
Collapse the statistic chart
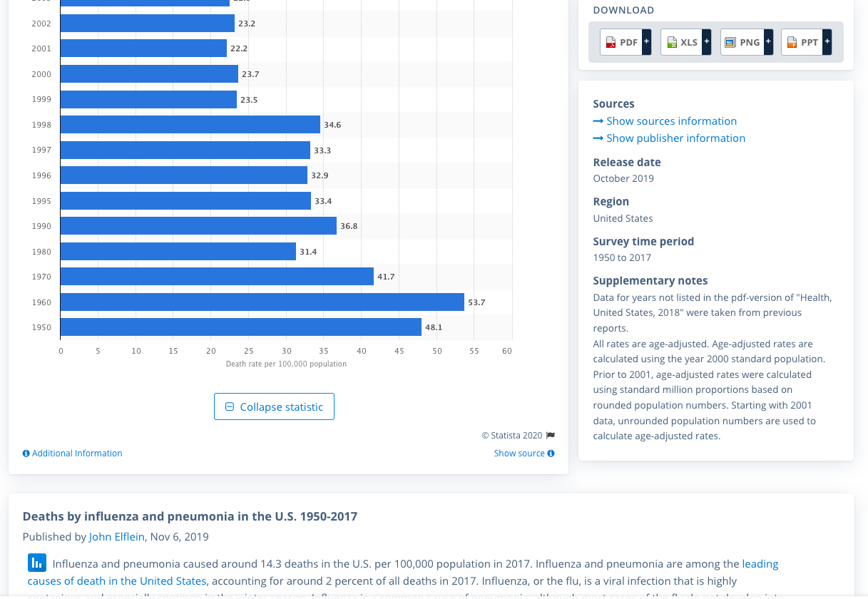274,406
